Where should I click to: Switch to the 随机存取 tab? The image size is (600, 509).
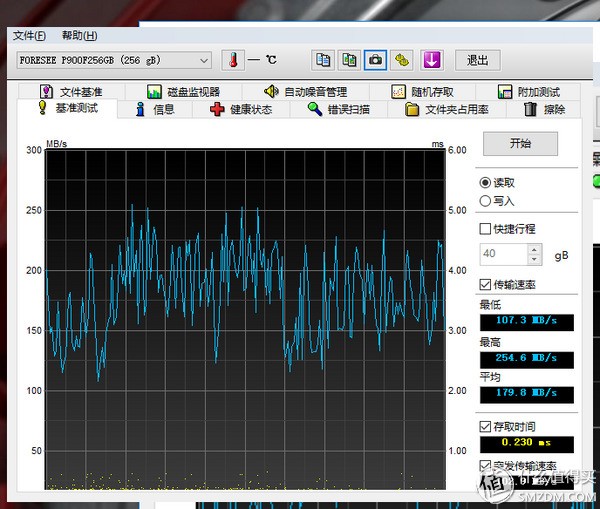(422, 92)
